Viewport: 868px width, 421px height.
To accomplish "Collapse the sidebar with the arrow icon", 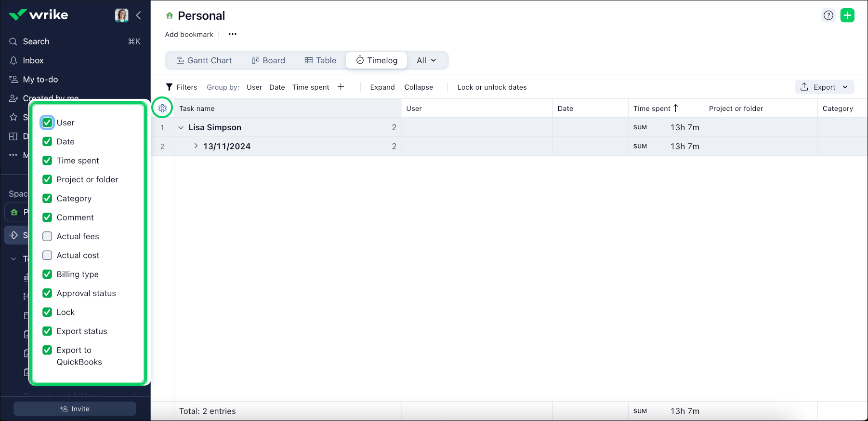I will point(139,15).
